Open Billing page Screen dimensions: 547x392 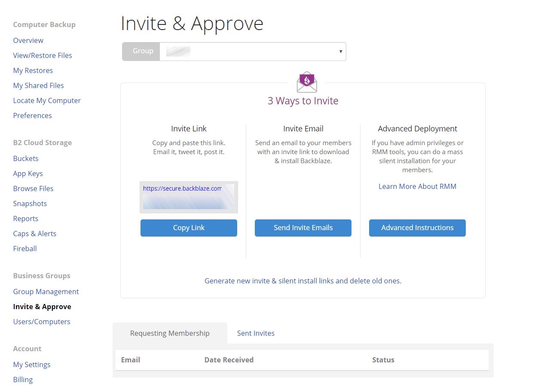(x=23, y=380)
